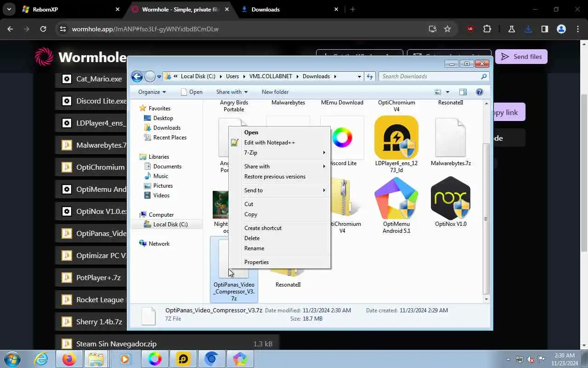Expand the 7-Zip submenu
Image resolution: width=588 pixels, height=368 pixels.
click(279, 153)
